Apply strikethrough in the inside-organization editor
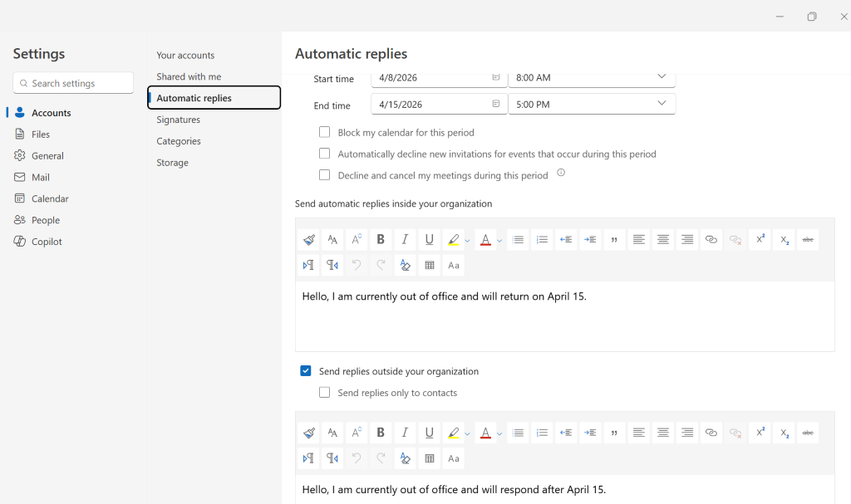 (808, 239)
